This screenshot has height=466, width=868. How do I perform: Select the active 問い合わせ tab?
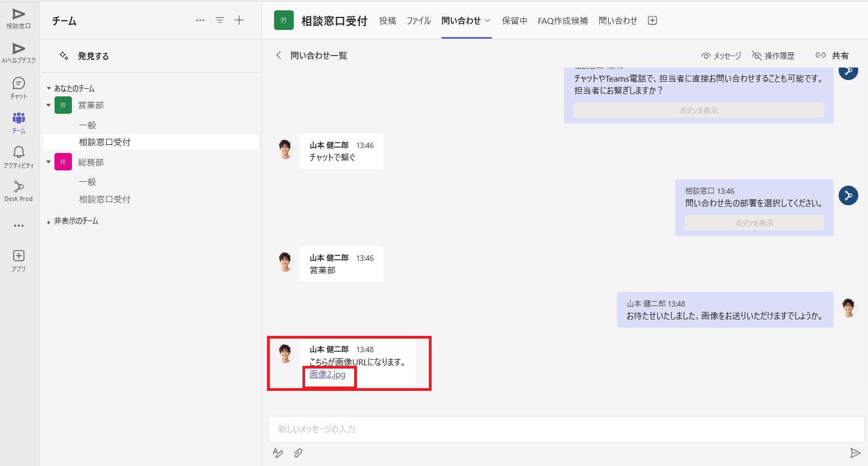tap(461, 21)
